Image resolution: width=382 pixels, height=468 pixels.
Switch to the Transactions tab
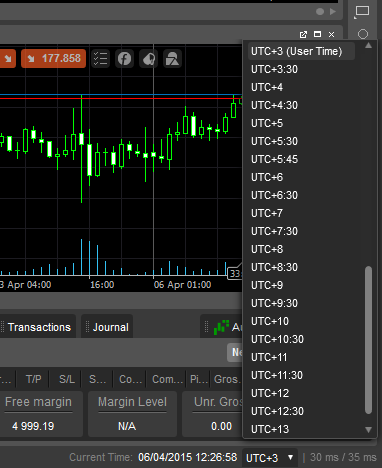pos(38,327)
